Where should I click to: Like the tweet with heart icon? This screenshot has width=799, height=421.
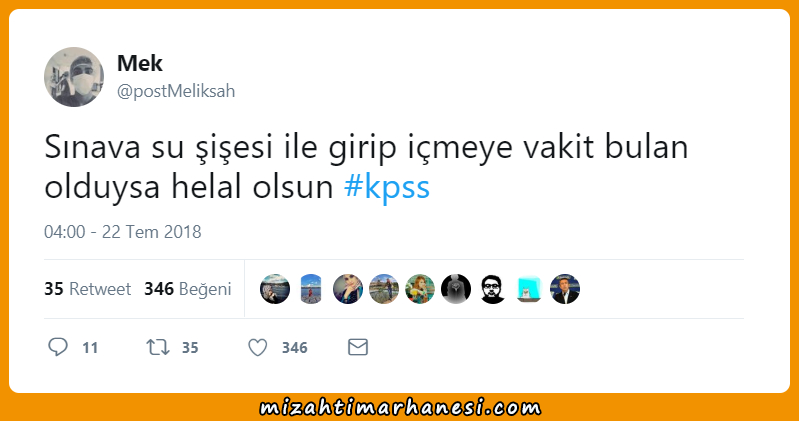coord(257,348)
